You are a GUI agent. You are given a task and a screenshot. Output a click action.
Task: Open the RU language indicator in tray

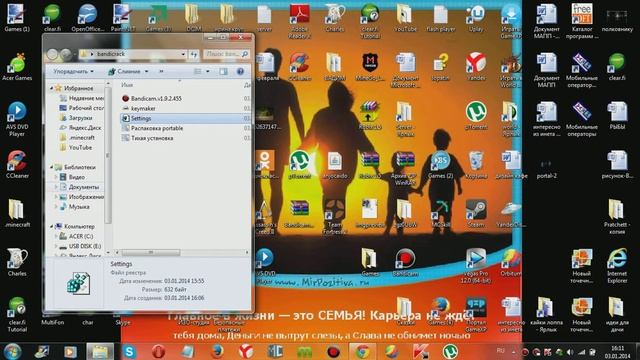500,351
